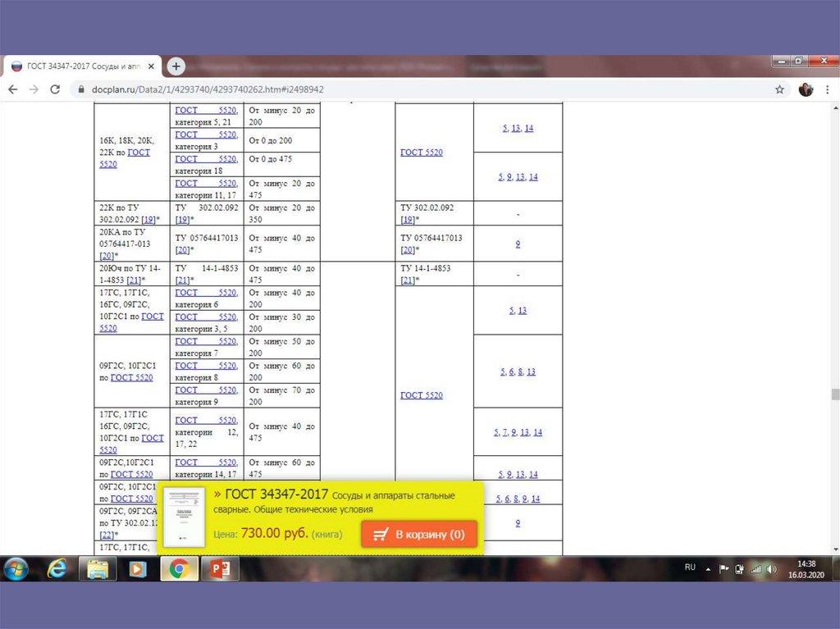
Task: Switch the RU keyboard language indicator
Action: [690, 567]
